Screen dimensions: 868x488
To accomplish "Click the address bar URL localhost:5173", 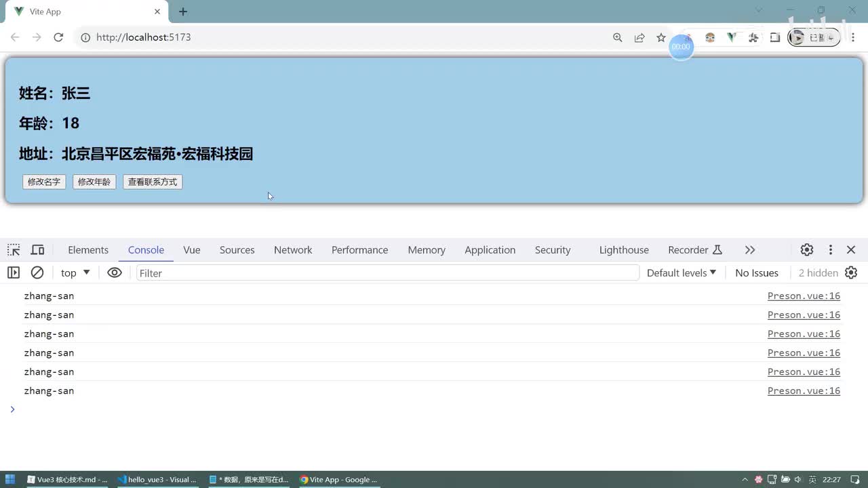I will click(x=143, y=37).
